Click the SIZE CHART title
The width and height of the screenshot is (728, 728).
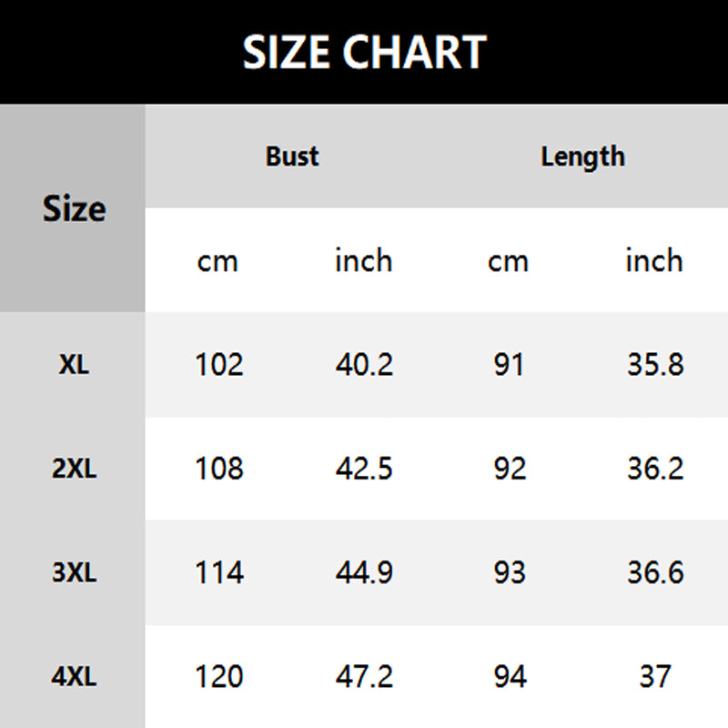[364, 53]
